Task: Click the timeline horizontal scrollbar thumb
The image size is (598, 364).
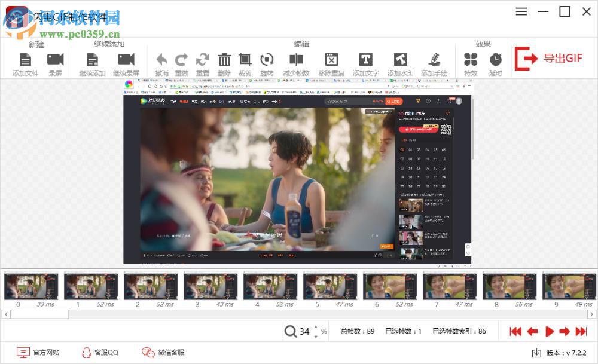Action: [39, 314]
